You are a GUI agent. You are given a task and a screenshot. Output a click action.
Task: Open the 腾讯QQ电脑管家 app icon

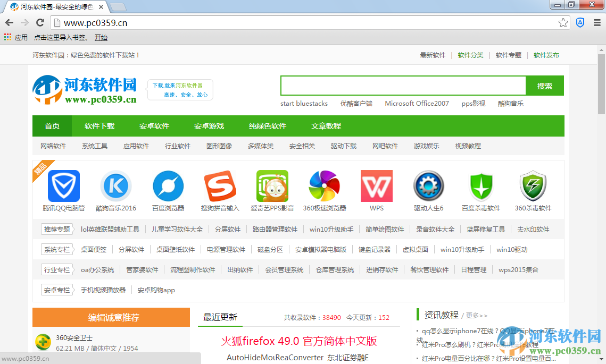coord(63,186)
